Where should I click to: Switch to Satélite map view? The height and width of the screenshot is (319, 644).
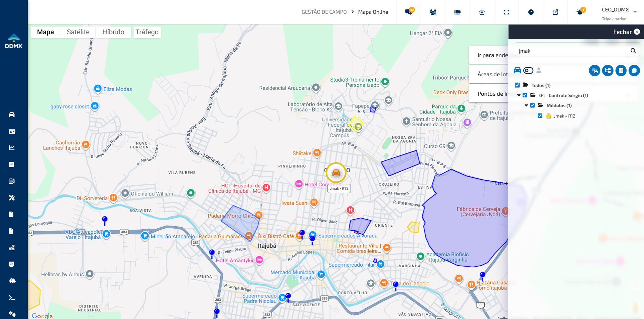(x=78, y=32)
